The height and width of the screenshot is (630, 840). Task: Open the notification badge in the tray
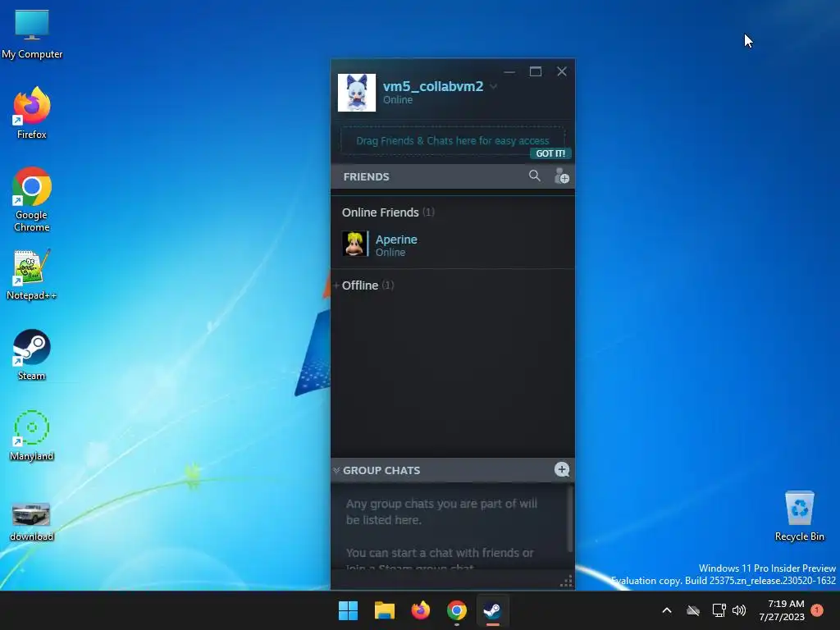pyautogui.click(x=817, y=609)
